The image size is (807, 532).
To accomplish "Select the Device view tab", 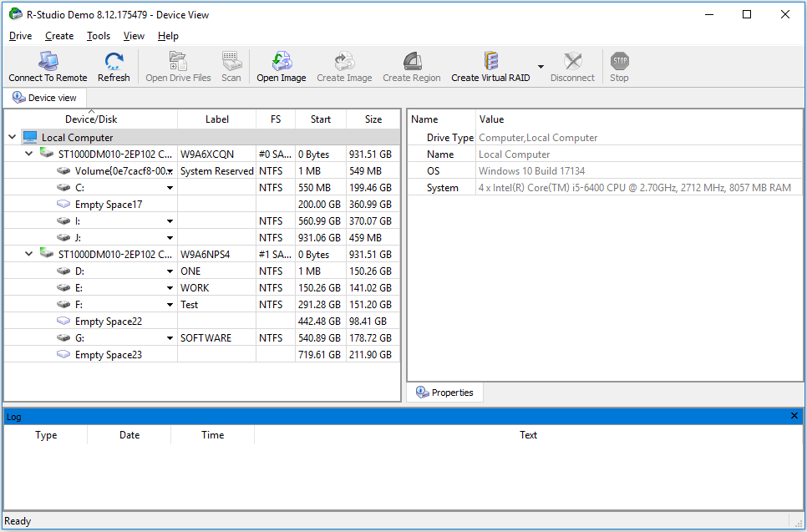I will pos(45,98).
